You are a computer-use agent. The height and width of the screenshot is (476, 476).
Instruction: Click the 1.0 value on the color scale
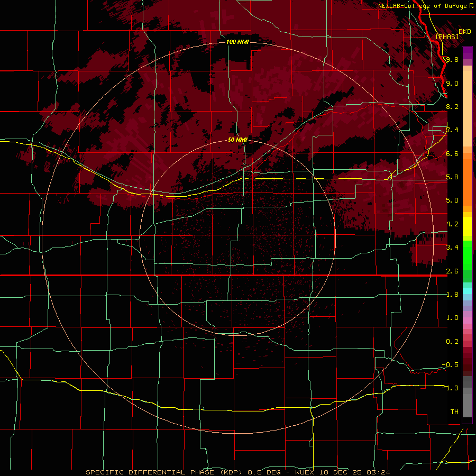(x=452, y=317)
